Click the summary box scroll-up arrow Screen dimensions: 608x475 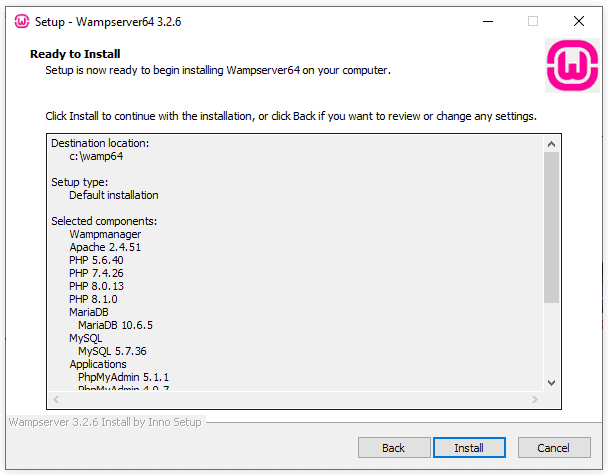pyautogui.click(x=552, y=143)
